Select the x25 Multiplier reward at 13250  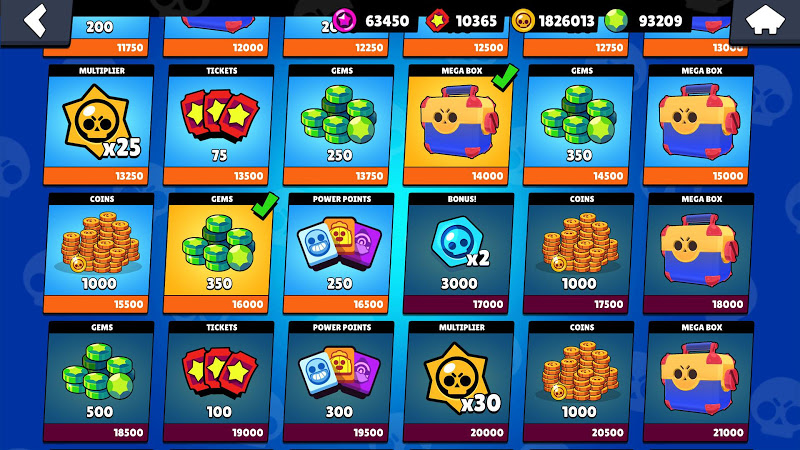pos(99,124)
